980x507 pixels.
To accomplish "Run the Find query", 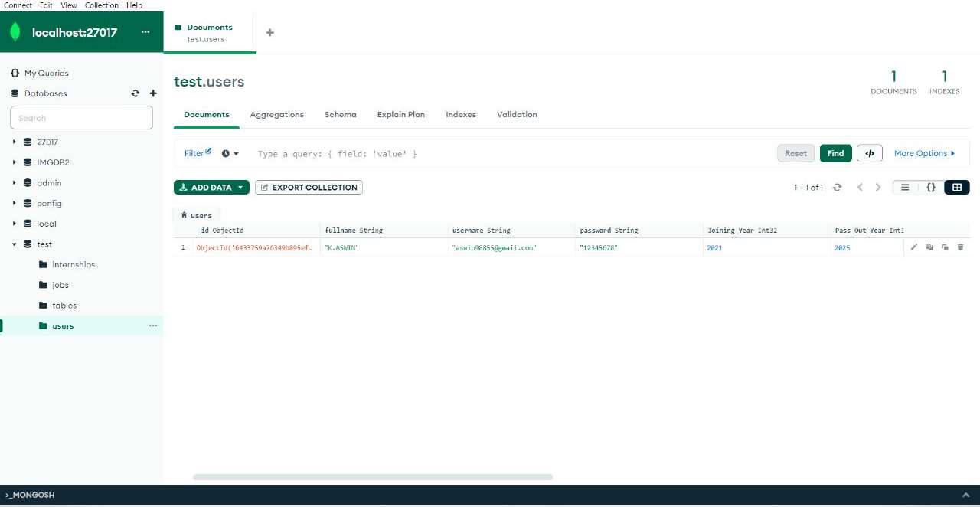I will (x=835, y=153).
